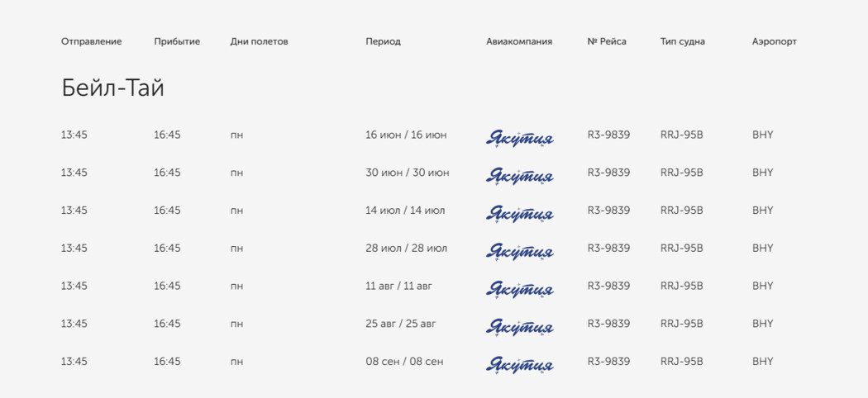Select RRJ-95B aircraft type in 25 авг row
This screenshot has height=398, width=868.
click(x=681, y=324)
